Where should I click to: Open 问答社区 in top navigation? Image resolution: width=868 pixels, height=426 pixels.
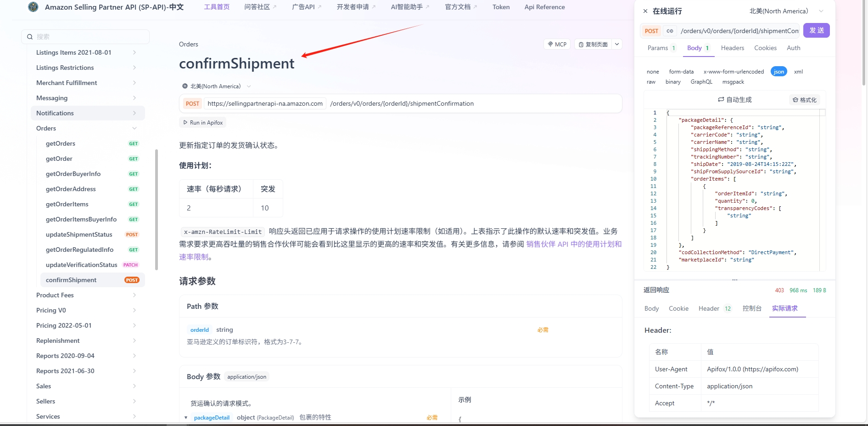[x=260, y=7]
